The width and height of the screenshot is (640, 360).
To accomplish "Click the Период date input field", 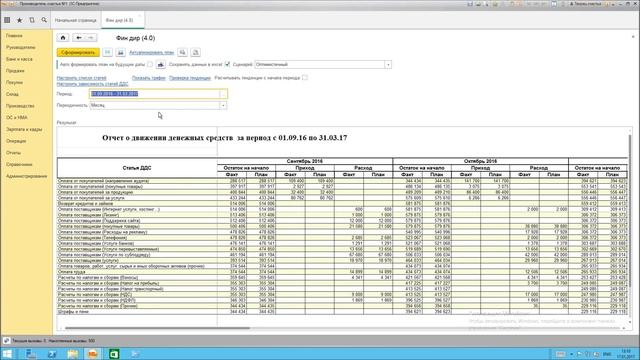I will (155, 94).
